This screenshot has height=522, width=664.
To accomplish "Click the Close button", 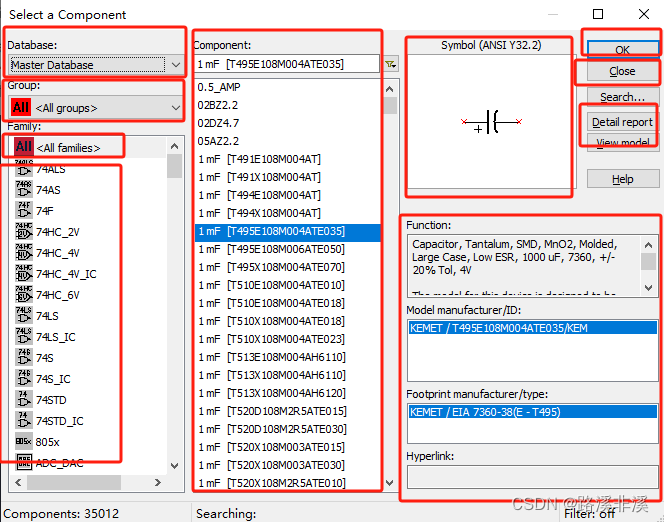I will tap(623, 71).
